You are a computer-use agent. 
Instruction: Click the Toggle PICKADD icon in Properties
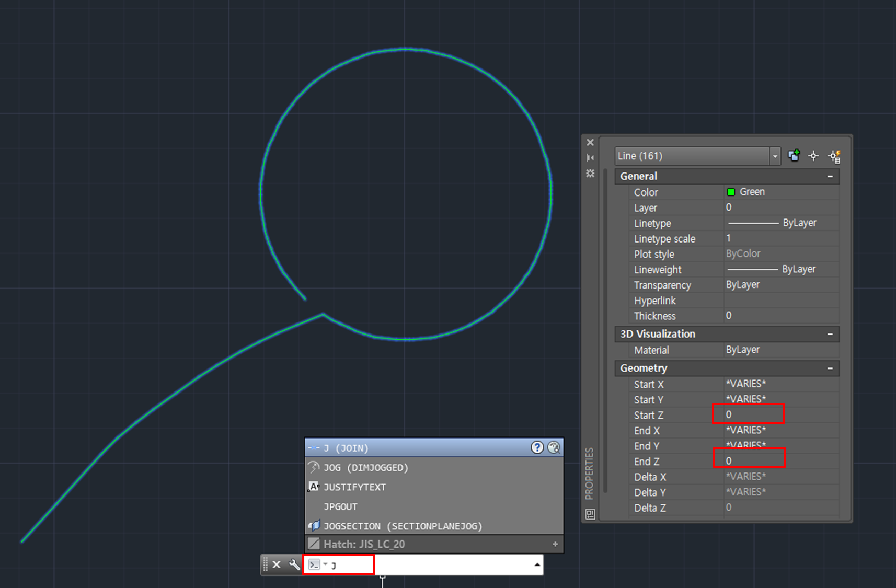(794, 155)
